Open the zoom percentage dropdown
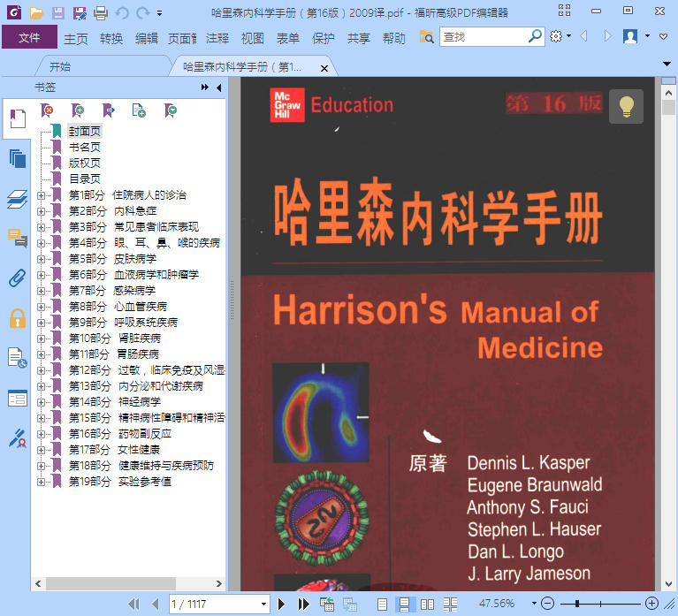The image size is (678, 616). point(534,604)
